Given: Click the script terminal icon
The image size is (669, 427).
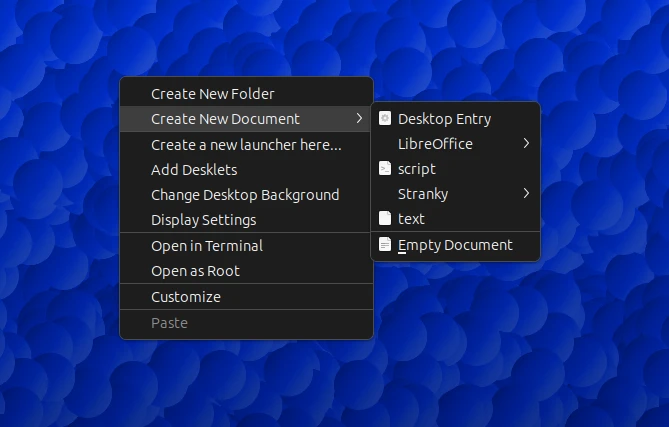Looking at the screenshot, I should tap(385, 169).
